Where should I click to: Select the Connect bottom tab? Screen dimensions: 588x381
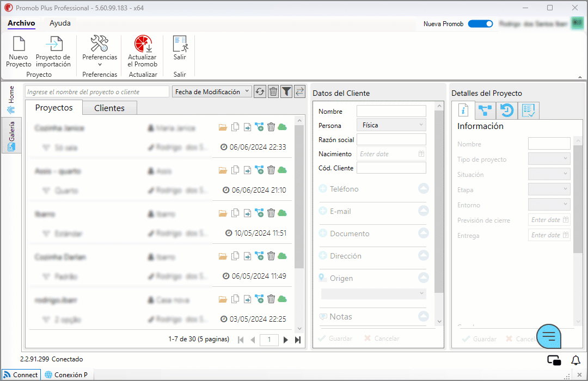click(21, 374)
